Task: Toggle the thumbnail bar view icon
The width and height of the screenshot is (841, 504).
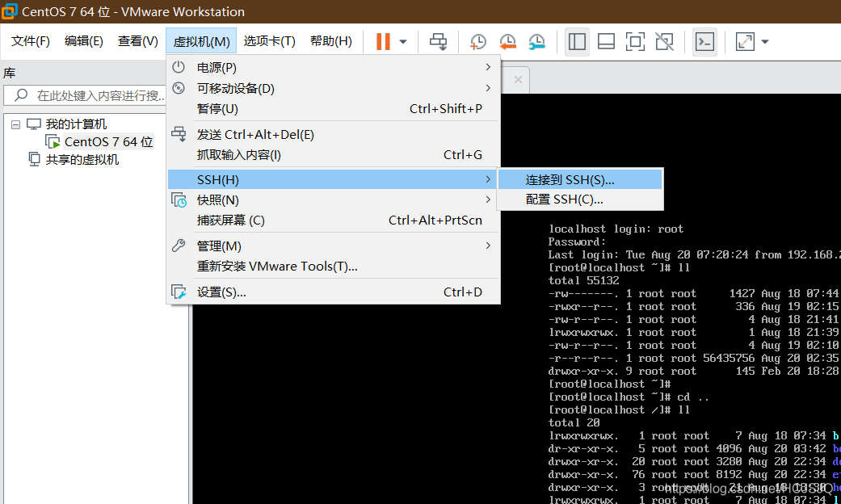Action: pos(606,41)
